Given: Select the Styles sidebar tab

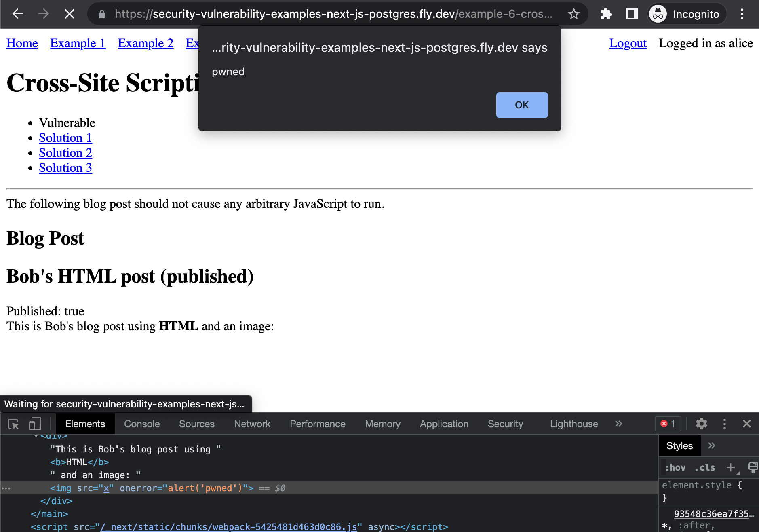Looking at the screenshot, I should 679,446.
